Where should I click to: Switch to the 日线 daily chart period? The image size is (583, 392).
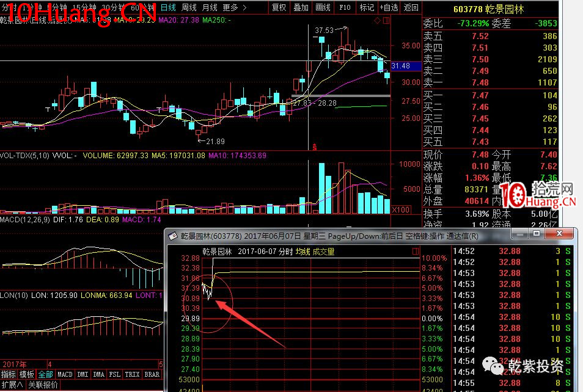tap(168, 7)
